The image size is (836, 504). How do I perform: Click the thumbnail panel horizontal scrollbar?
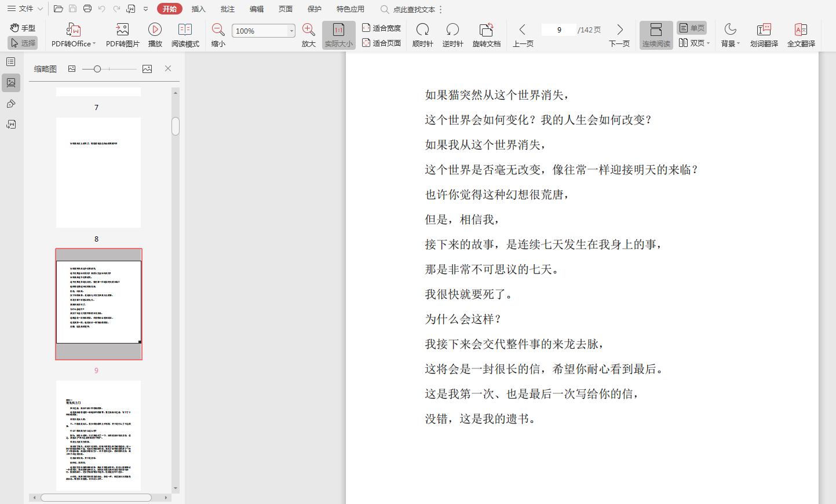(96, 498)
